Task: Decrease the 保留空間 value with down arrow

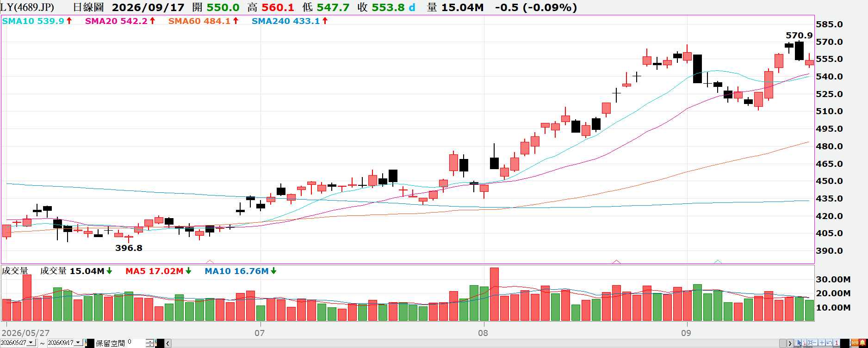Action: [x=150, y=345]
